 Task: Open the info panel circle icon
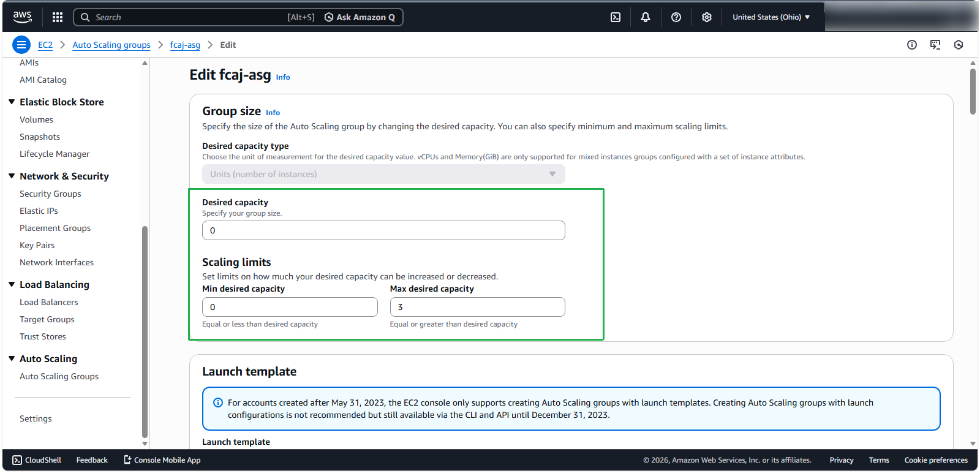(912, 45)
